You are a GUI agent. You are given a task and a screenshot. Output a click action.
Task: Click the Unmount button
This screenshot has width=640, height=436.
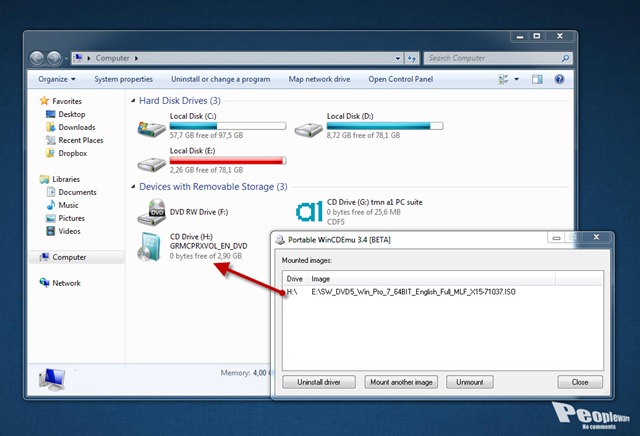click(x=470, y=382)
